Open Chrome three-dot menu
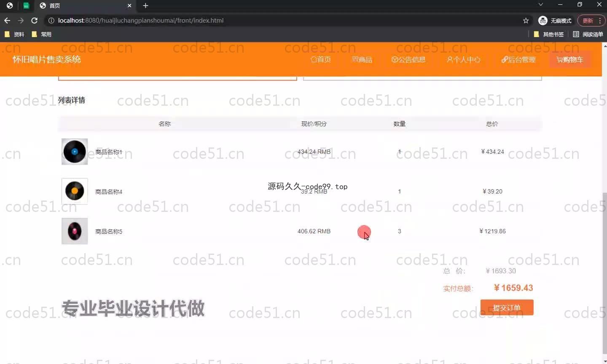Screen dimensions: 607x364 [x=600, y=20]
